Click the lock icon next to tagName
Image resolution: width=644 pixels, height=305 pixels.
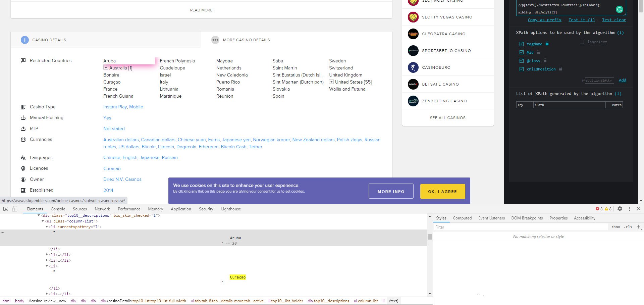tap(547, 44)
